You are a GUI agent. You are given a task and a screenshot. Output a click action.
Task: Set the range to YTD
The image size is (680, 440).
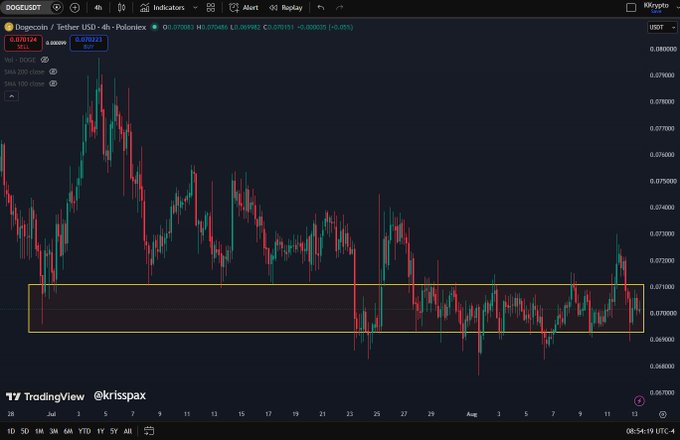[84, 431]
